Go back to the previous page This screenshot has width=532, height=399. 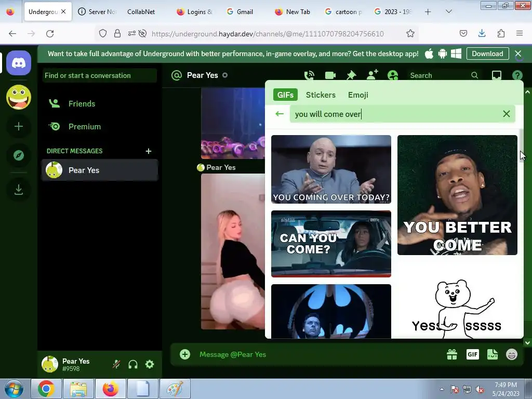[x=12, y=33]
